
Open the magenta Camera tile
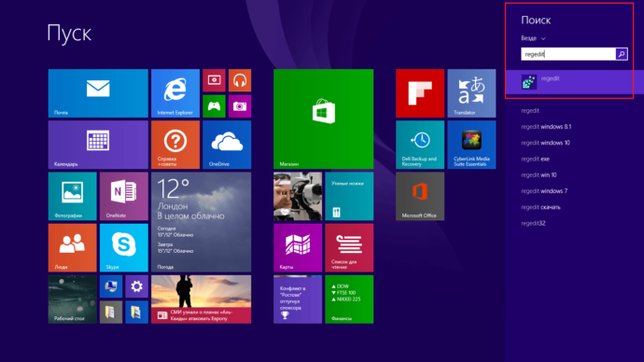click(240, 106)
